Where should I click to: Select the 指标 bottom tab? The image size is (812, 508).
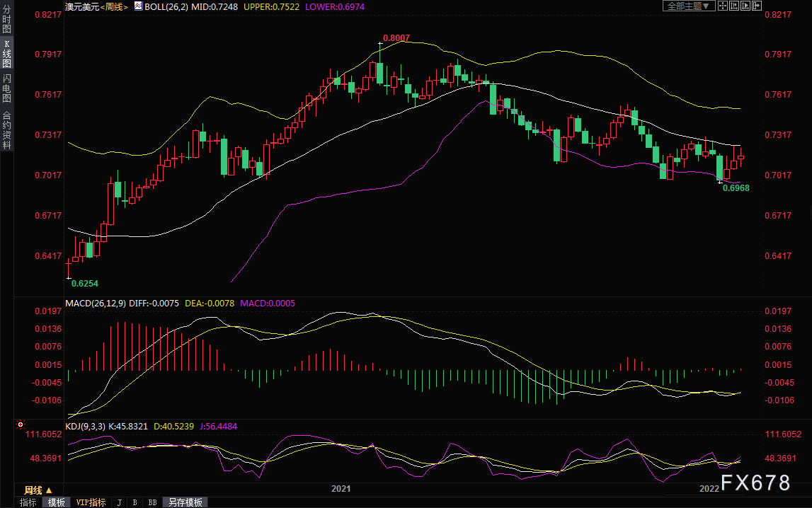pyautogui.click(x=28, y=502)
